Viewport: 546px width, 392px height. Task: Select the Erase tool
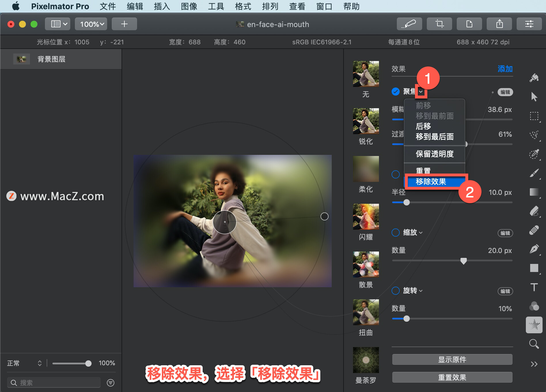coord(534,211)
